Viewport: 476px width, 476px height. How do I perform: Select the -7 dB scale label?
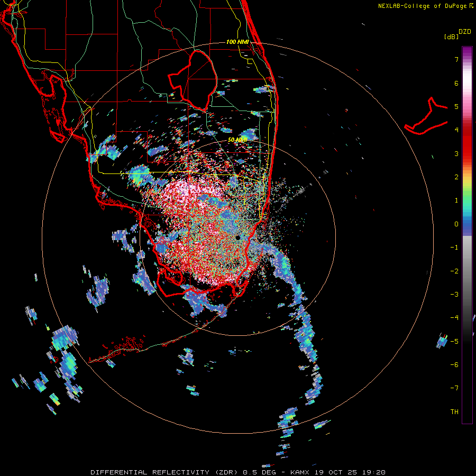(x=454, y=388)
